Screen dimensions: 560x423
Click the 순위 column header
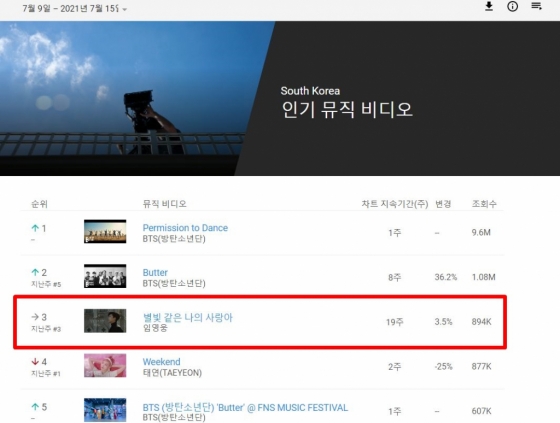pos(39,204)
